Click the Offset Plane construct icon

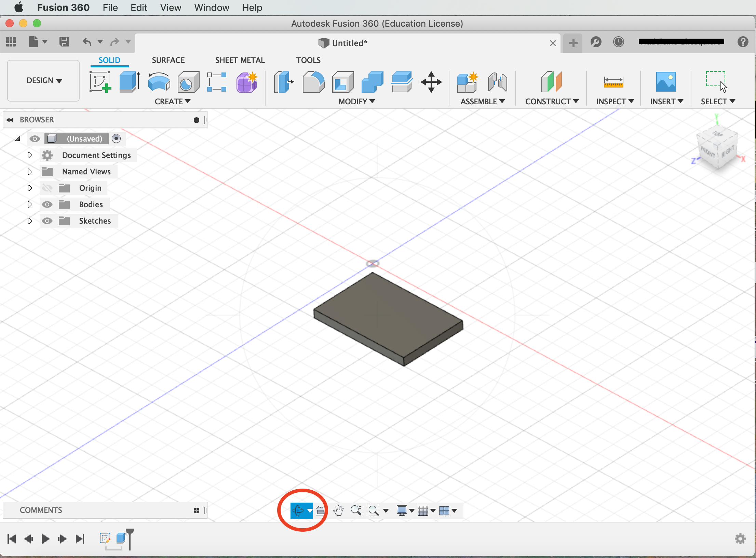tap(551, 82)
